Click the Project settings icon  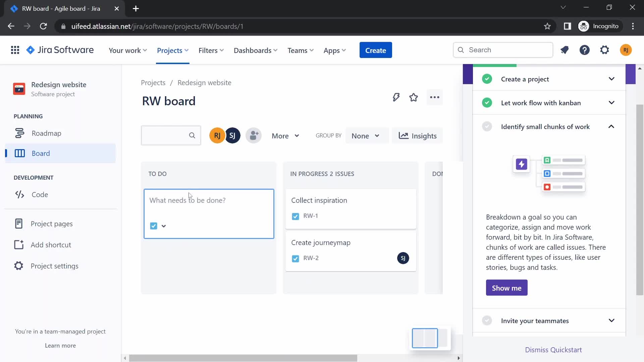coord(18,266)
